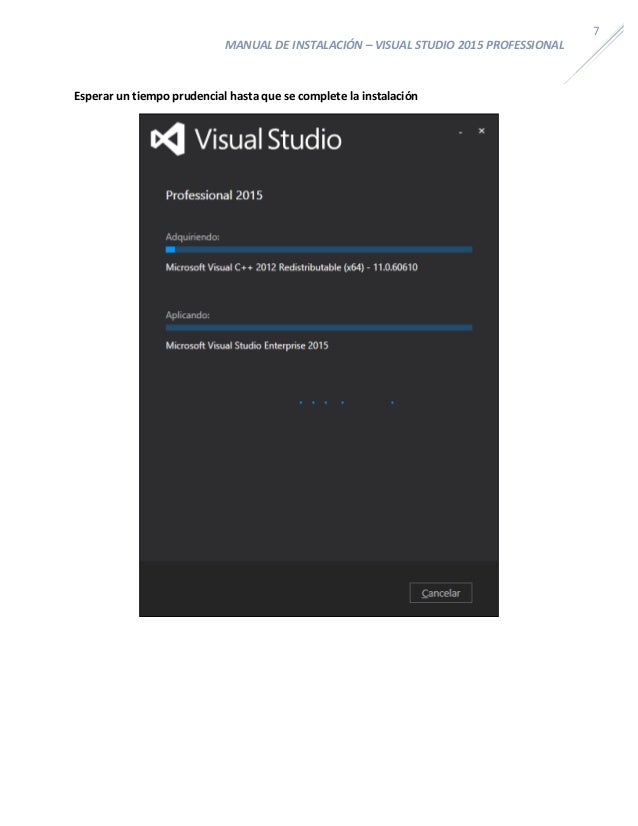Click the MANUAL DE INSTALACIÓN header text
This screenshot has height=826, width=638.
click(293, 45)
